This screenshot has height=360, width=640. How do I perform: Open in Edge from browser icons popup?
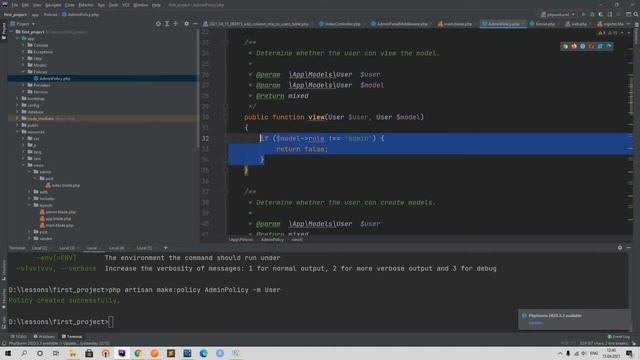coord(609,46)
